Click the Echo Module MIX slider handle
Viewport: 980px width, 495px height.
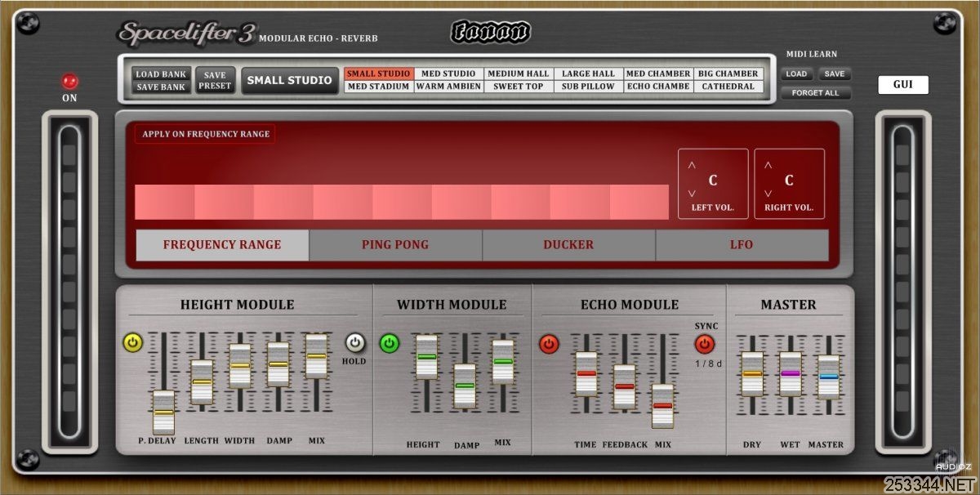(662, 405)
